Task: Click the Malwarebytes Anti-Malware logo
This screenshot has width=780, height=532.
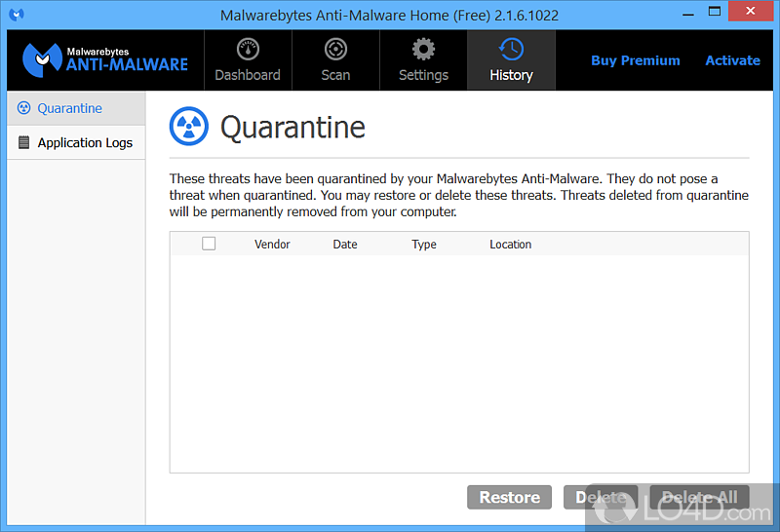Action: [105, 60]
